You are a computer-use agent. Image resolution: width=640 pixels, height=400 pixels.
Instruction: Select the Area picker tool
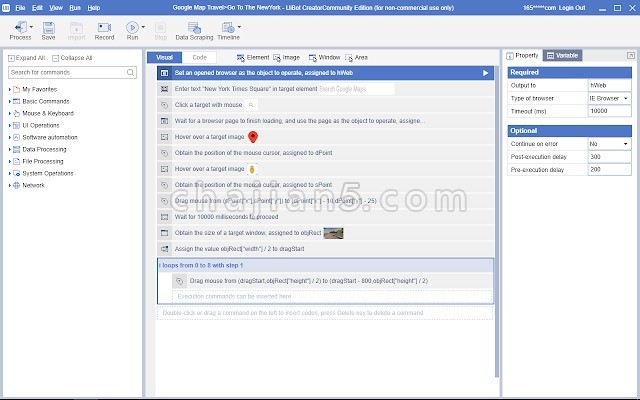pyautogui.click(x=356, y=58)
